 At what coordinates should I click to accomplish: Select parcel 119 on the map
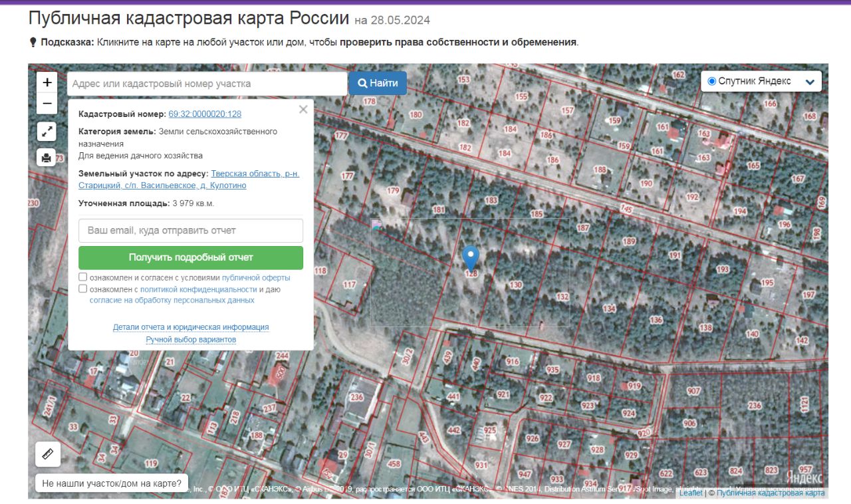point(152,464)
